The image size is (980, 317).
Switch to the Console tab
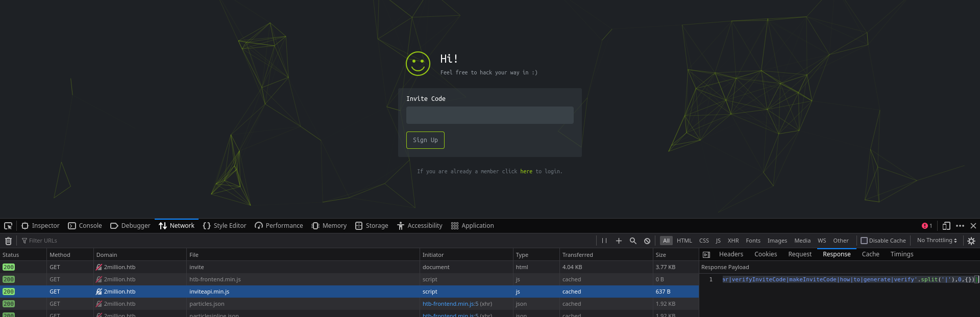[x=85, y=226]
